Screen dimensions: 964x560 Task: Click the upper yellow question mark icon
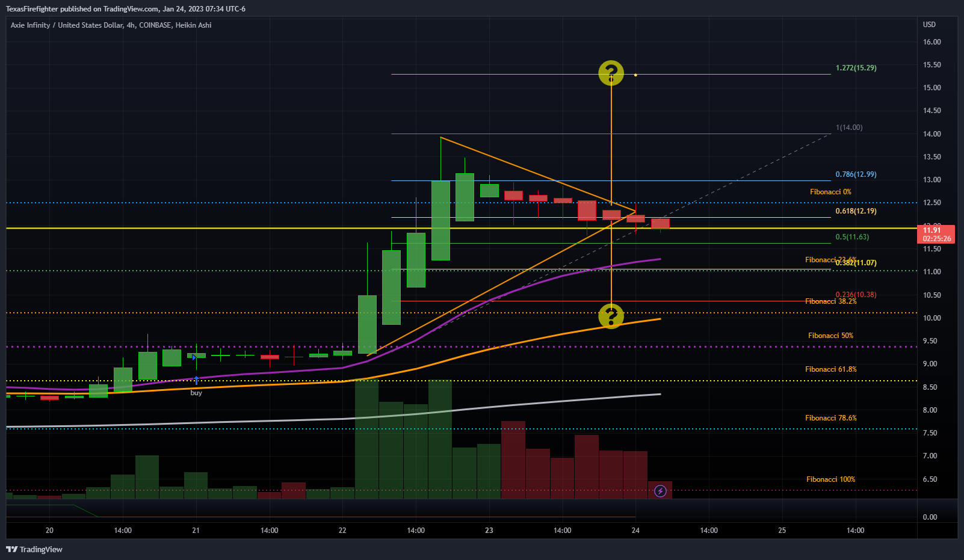coord(611,73)
